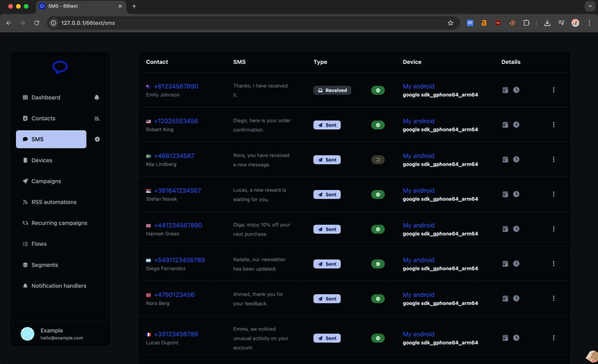
Task: Click calendar icon in Stefan Novak row
Action: (505, 194)
